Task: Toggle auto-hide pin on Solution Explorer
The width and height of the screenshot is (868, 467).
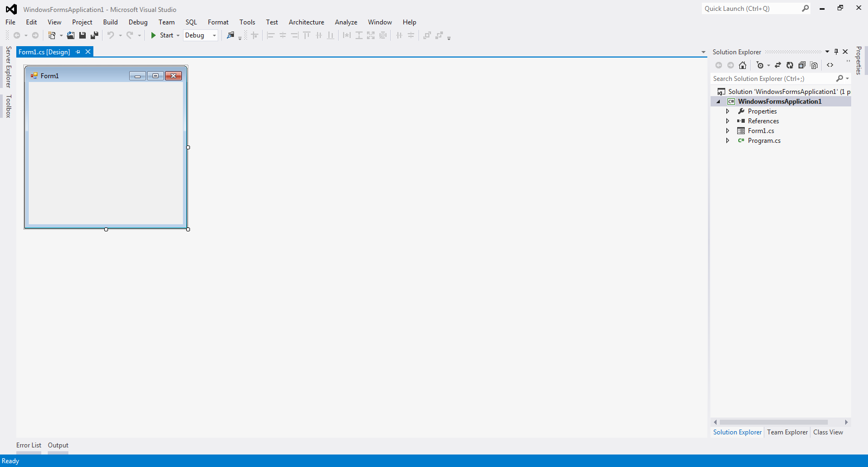Action: click(x=836, y=52)
